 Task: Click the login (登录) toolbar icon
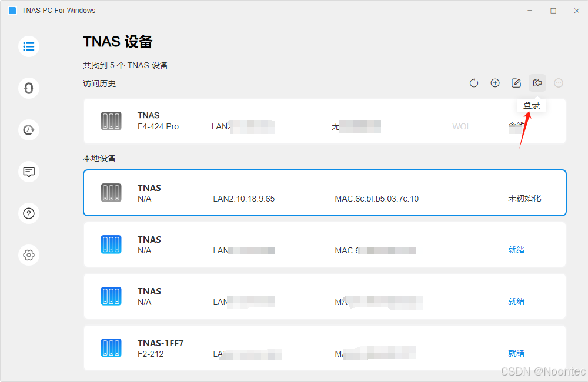click(537, 83)
